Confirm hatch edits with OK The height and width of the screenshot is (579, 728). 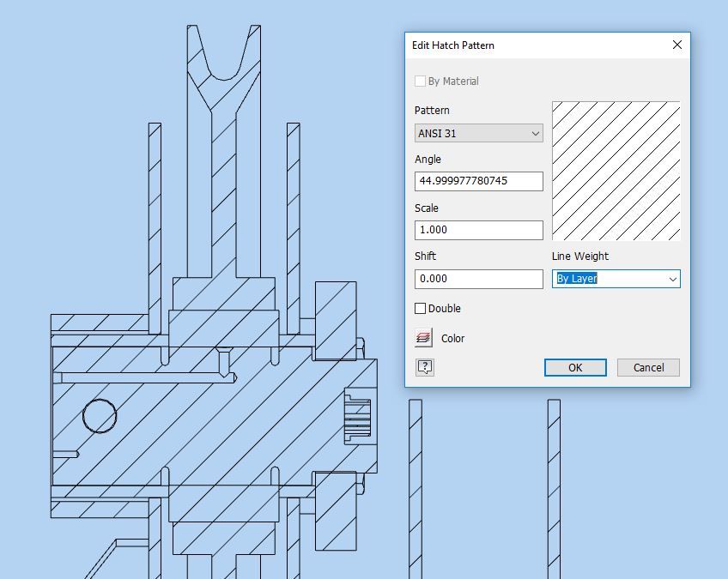(575, 367)
